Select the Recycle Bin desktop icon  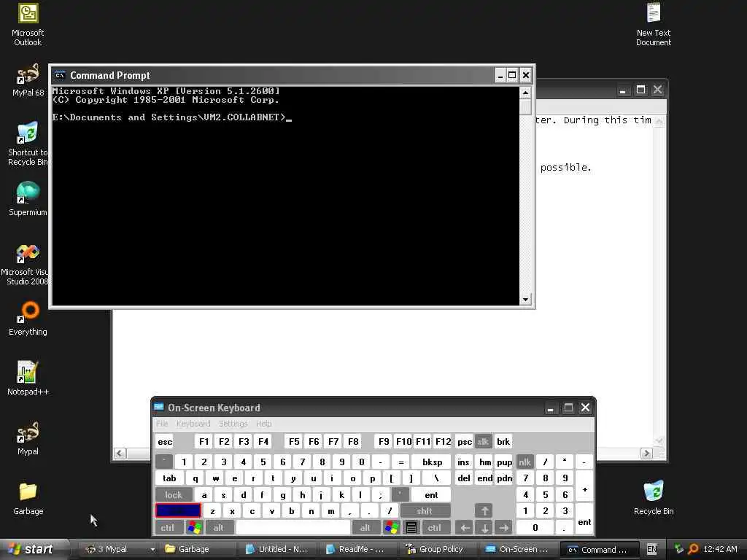tap(654, 498)
